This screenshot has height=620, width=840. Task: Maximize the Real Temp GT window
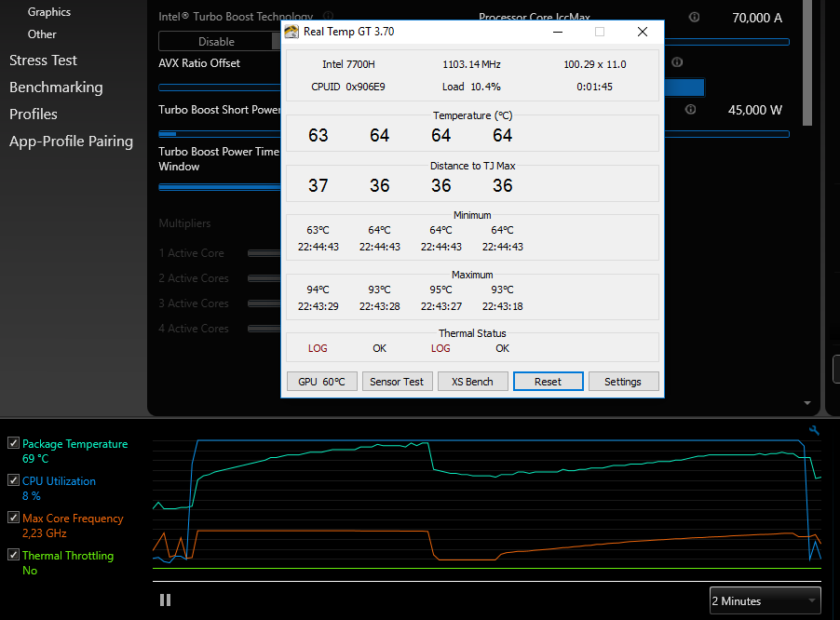pyautogui.click(x=600, y=32)
